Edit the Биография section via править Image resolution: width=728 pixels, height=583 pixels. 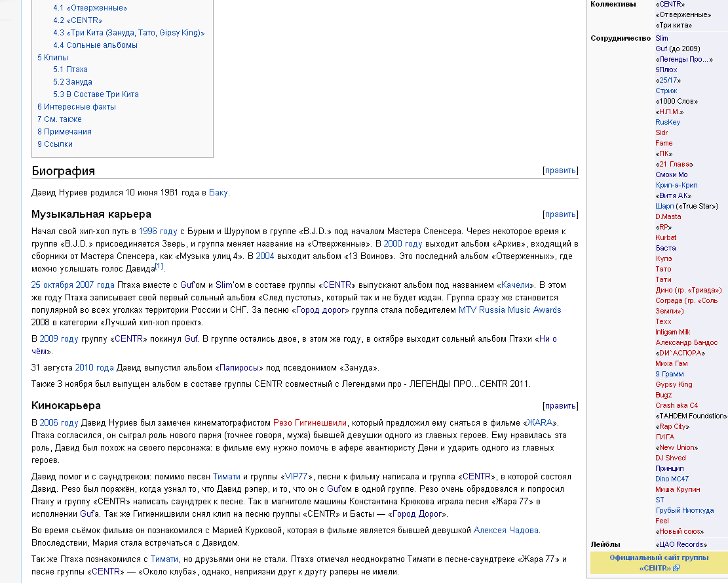point(560,171)
